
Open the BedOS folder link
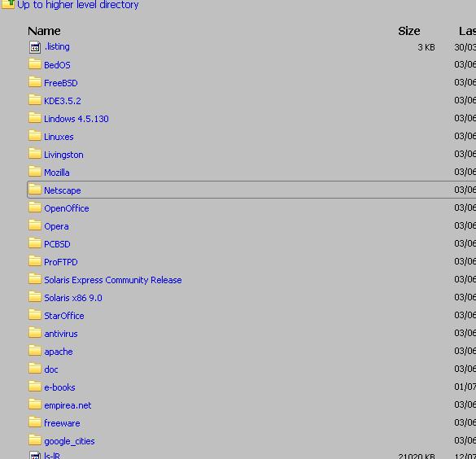pos(57,65)
